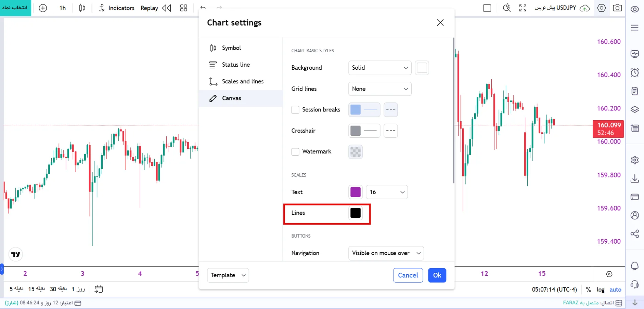This screenshot has width=644, height=309.
Task: Open the Template dropdown
Action: pos(228,275)
